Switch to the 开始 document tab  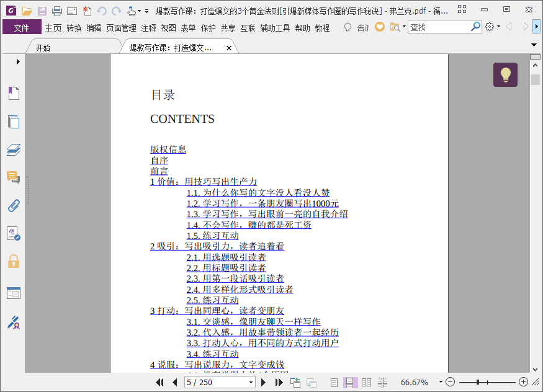(x=43, y=48)
